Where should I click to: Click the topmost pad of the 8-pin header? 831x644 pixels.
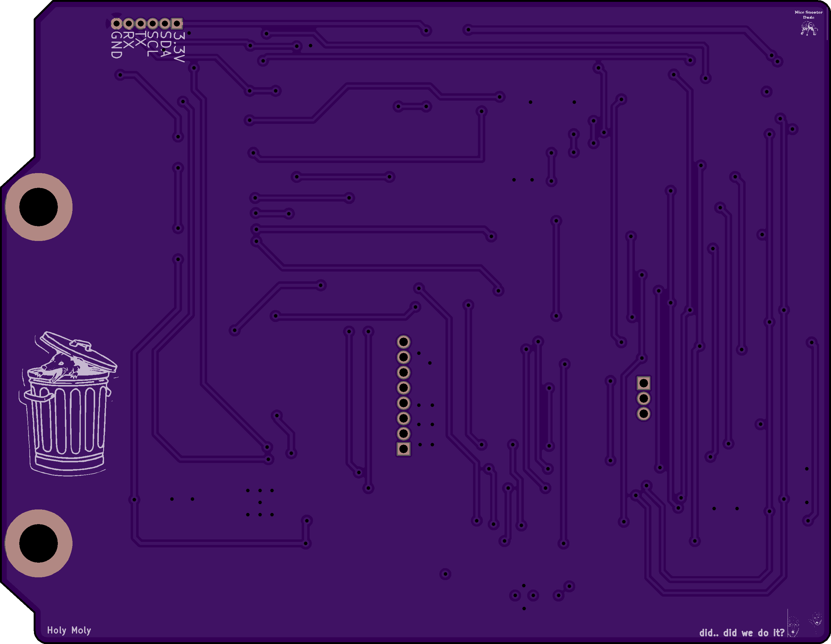click(x=403, y=342)
